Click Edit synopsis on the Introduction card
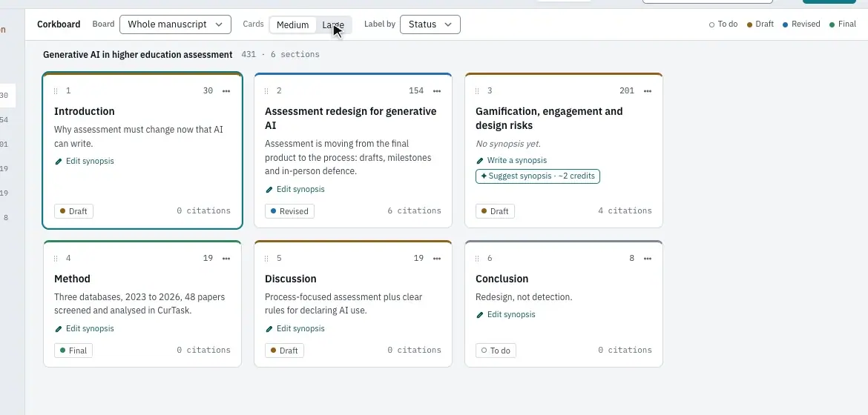This screenshot has width=868, height=415. tap(85, 161)
